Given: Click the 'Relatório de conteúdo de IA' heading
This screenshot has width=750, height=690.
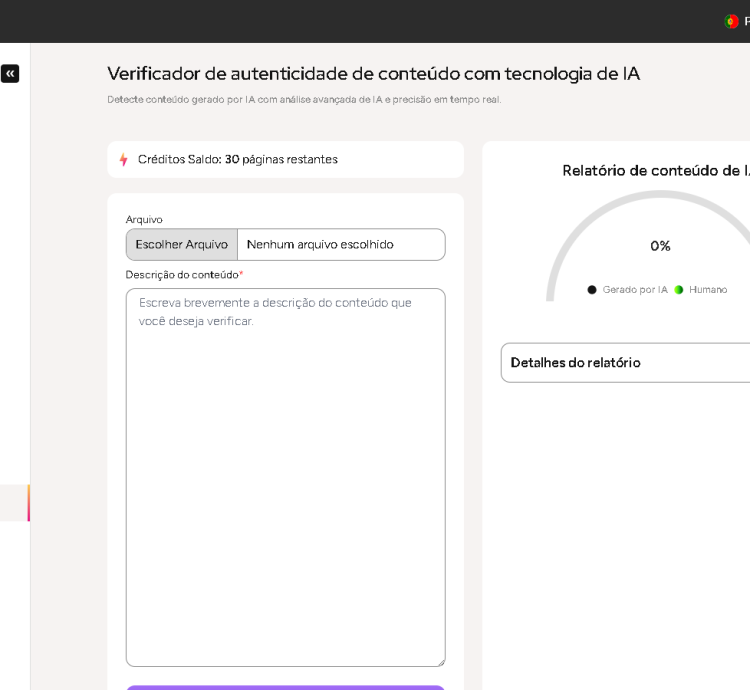Looking at the screenshot, I should click(x=656, y=171).
